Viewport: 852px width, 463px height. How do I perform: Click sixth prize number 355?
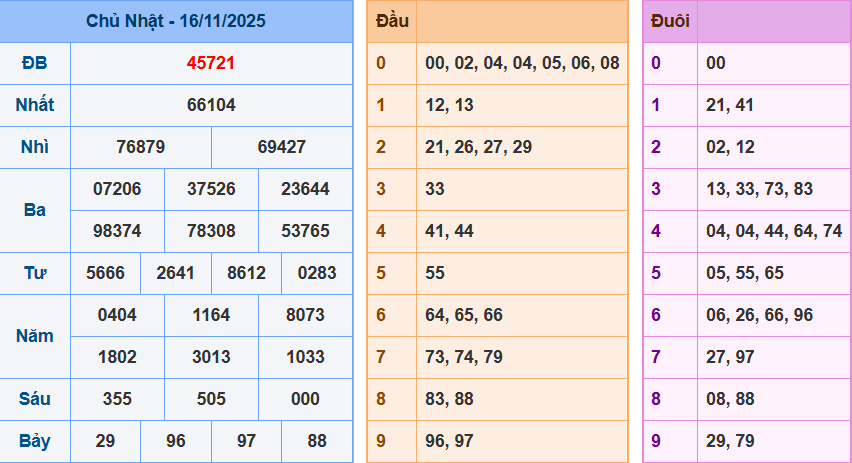coord(117,399)
